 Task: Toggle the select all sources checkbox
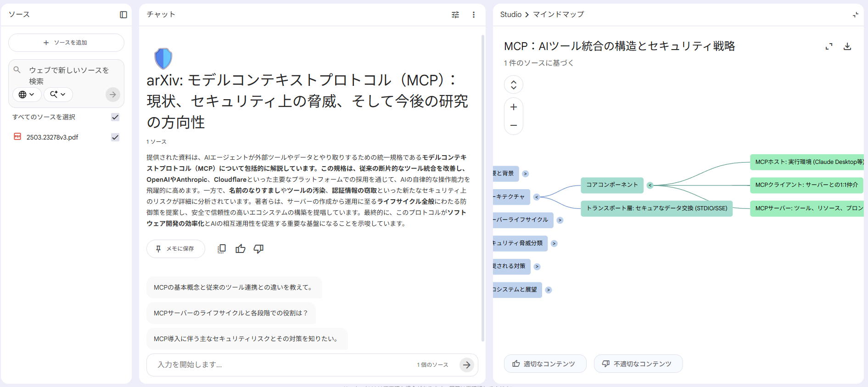point(115,117)
